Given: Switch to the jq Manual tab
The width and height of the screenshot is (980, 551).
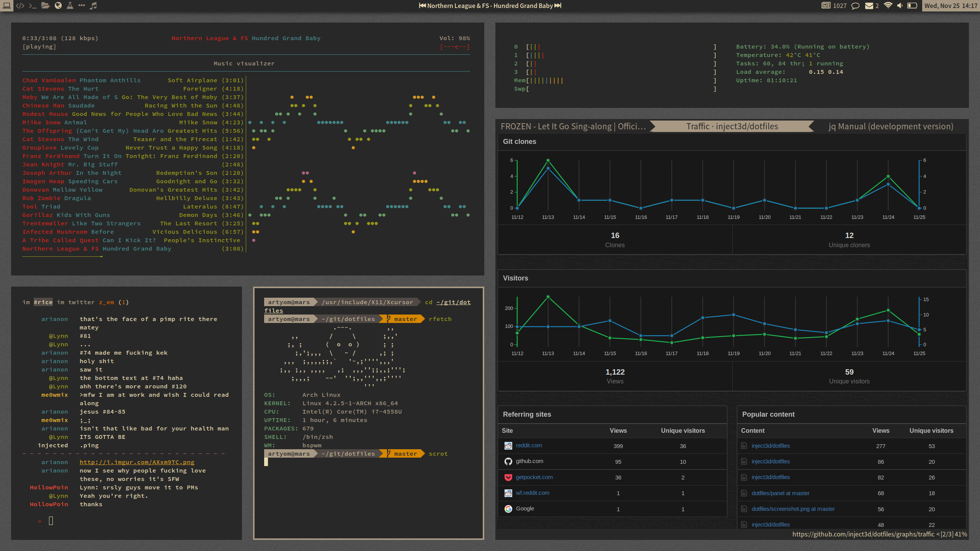Looking at the screenshot, I should click(890, 126).
